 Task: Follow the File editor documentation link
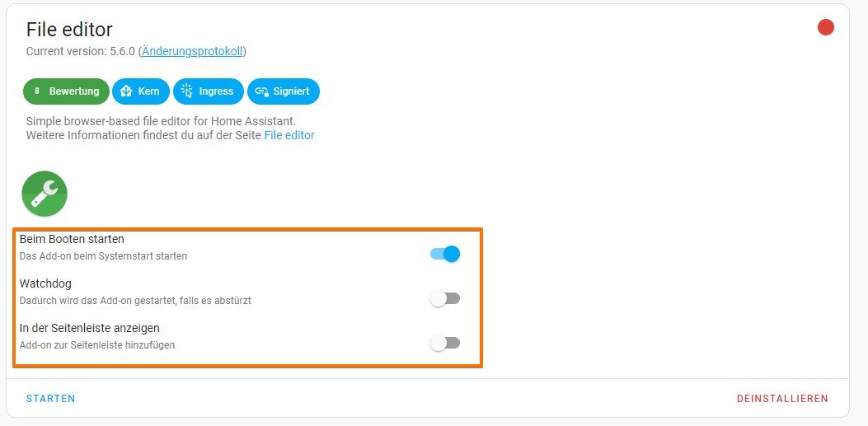pos(289,135)
